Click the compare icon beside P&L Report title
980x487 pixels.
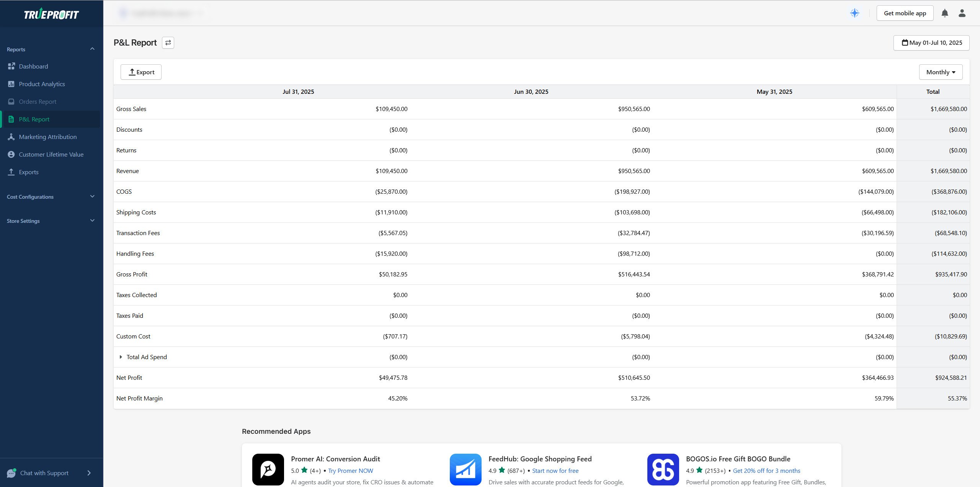coord(168,42)
